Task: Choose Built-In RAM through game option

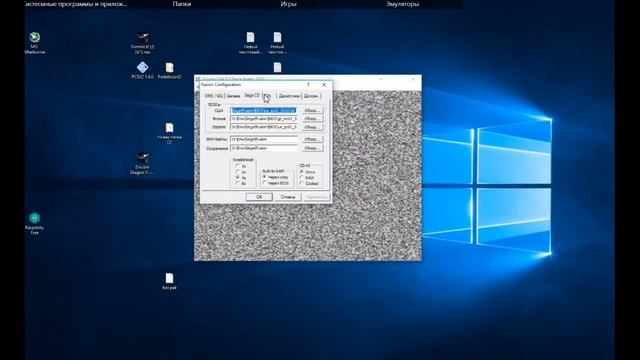Action: 264,177
